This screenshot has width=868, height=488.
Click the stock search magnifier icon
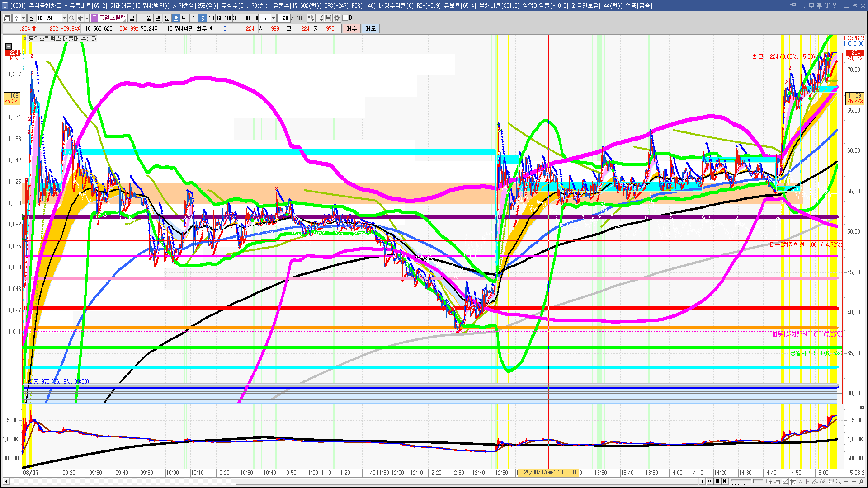(x=72, y=18)
